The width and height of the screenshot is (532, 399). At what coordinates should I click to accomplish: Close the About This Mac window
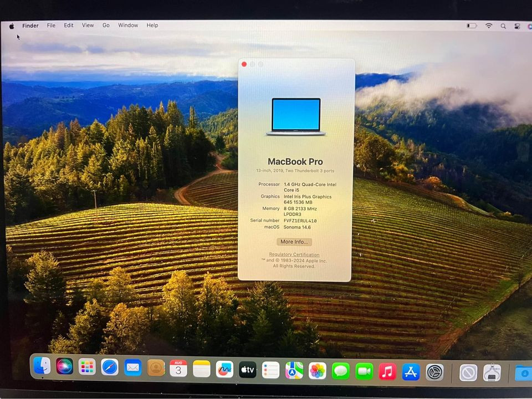pyautogui.click(x=244, y=64)
